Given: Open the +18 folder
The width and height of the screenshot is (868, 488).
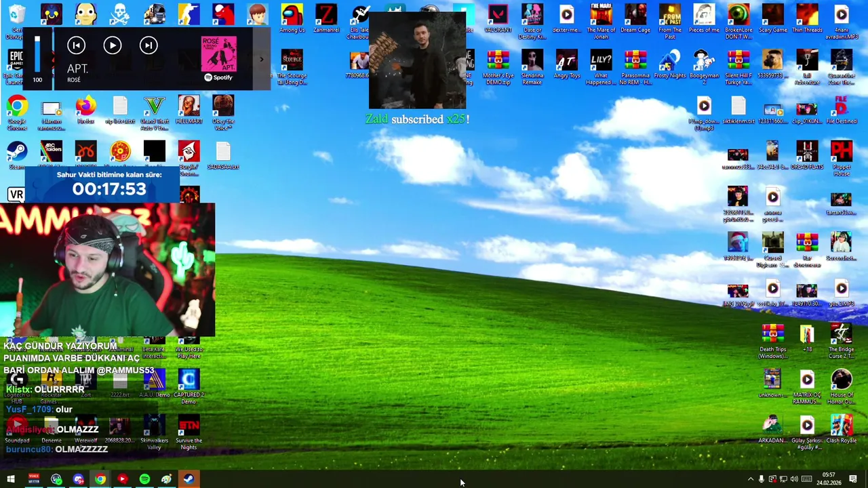Looking at the screenshot, I should [807, 339].
